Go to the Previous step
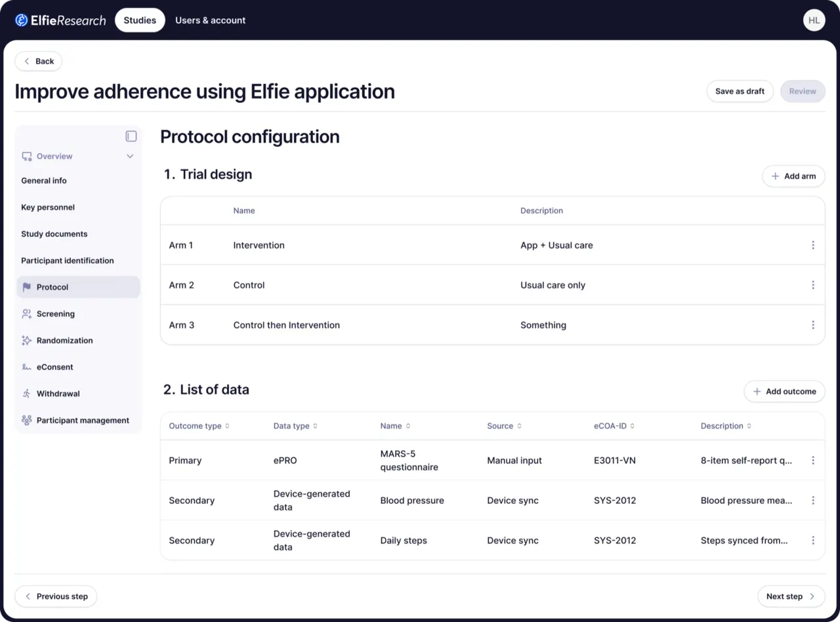This screenshot has height=622, width=840. point(56,596)
